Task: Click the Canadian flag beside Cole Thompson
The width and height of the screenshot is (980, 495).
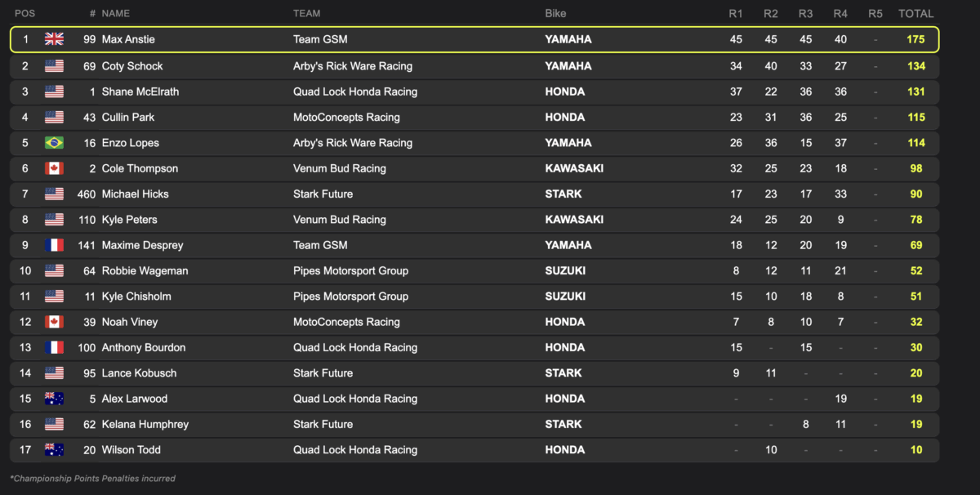Action: (54, 168)
